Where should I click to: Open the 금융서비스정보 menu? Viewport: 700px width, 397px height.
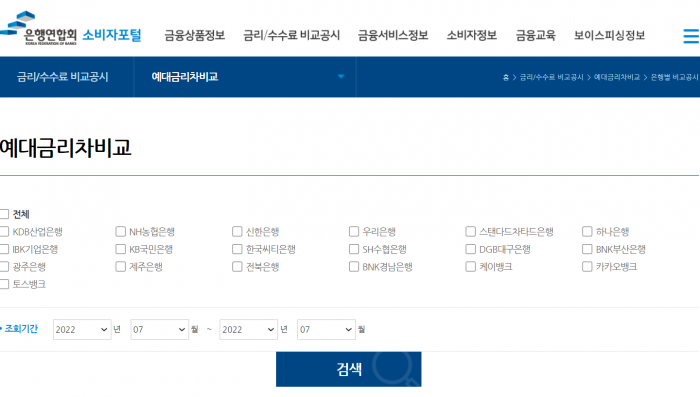tap(393, 35)
